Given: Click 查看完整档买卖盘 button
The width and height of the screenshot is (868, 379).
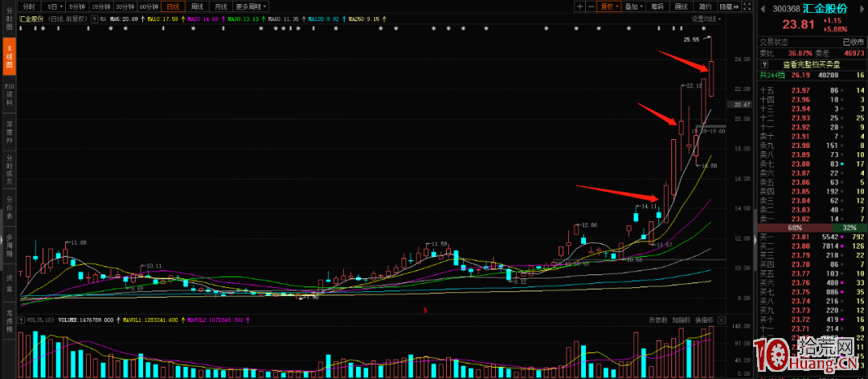Looking at the screenshot, I should (811, 64).
